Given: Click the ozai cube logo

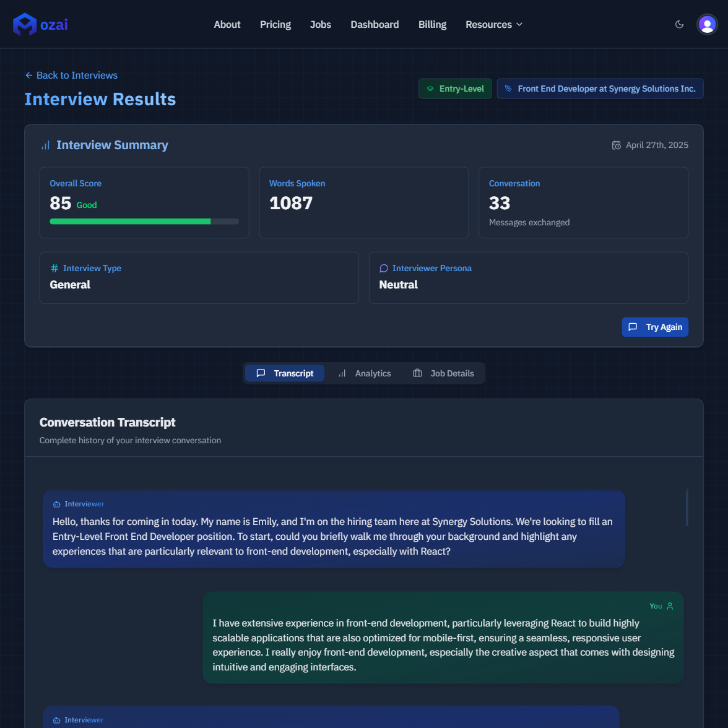Looking at the screenshot, I should pyautogui.click(x=25, y=24).
